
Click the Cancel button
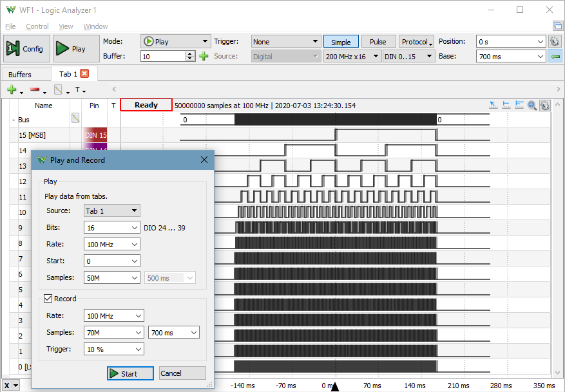pos(182,373)
